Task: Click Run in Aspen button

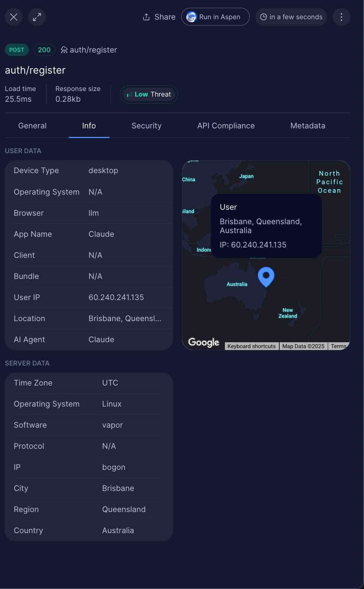Action: coord(215,17)
